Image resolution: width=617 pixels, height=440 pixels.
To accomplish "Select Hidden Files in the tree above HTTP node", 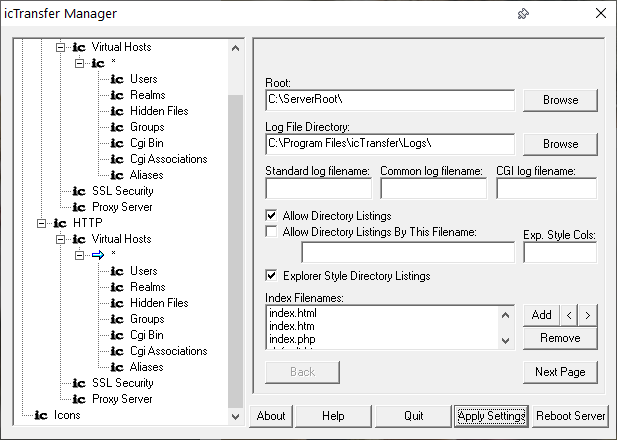I will pyautogui.click(x=159, y=111).
